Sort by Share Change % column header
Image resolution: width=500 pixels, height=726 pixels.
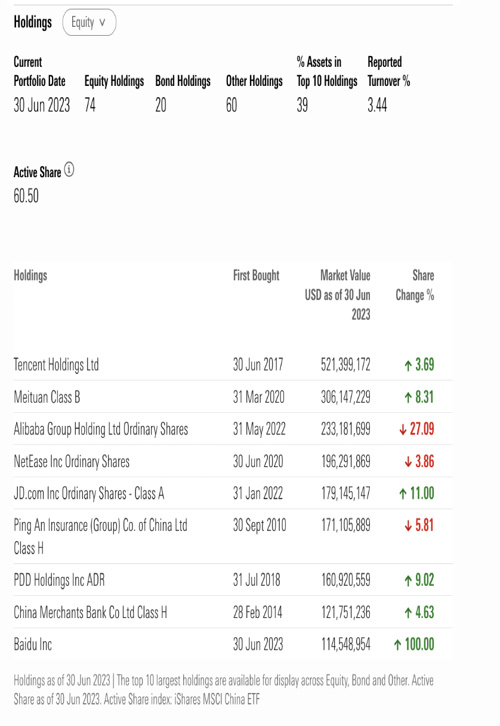(415, 285)
